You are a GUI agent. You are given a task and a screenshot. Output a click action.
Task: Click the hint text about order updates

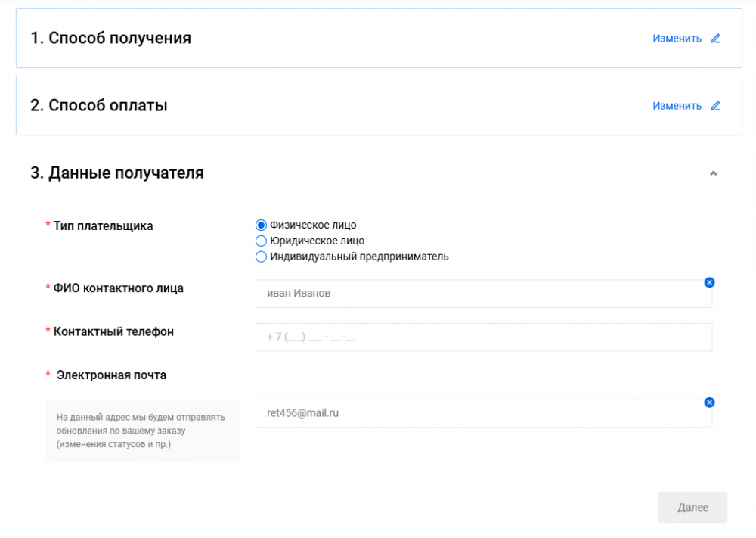click(141, 431)
